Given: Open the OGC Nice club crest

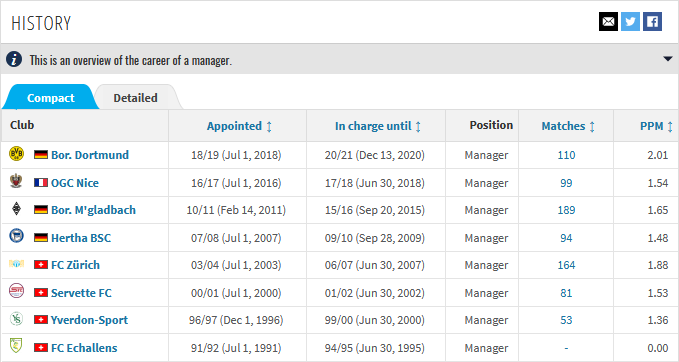Looking at the screenshot, I should pyautogui.click(x=16, y=181).
